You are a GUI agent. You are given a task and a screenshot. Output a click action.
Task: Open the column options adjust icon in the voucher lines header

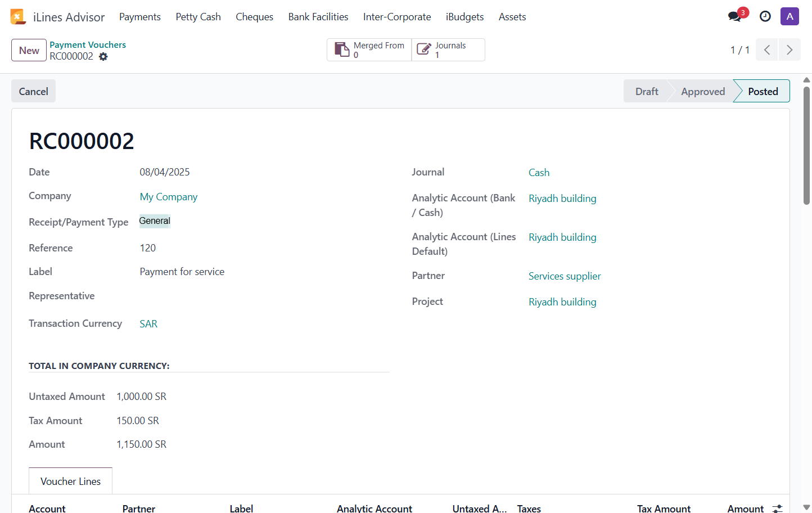pos(777,508)
